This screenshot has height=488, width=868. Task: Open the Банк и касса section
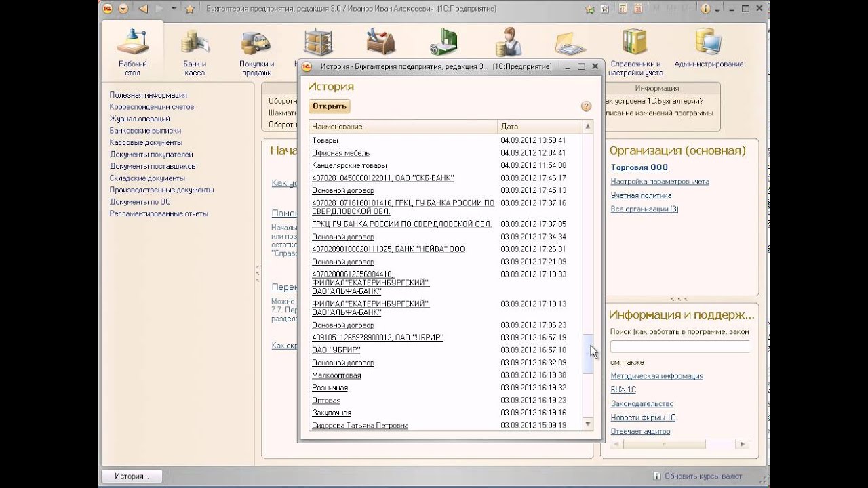pos(194,52)
